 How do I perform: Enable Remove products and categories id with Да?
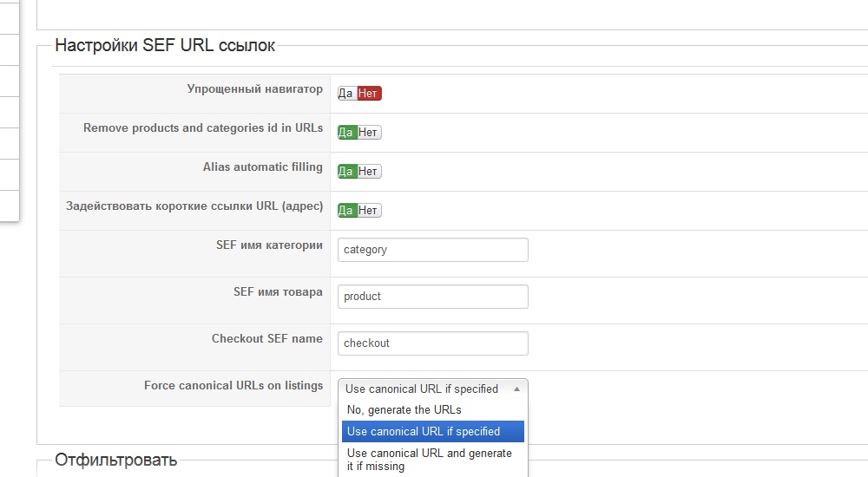[346, 133]
